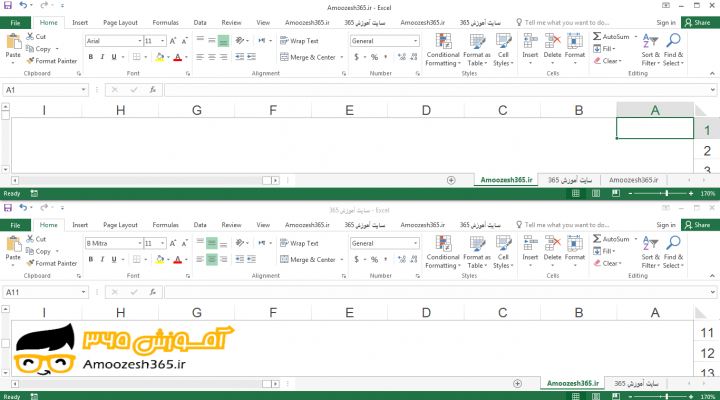Open Data tab in bottom window
Screen dimensions: 720x400
(x=200, y=225)
